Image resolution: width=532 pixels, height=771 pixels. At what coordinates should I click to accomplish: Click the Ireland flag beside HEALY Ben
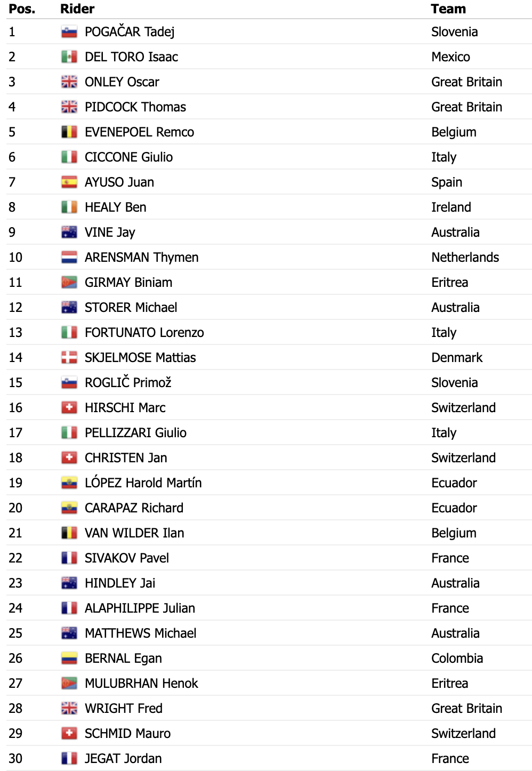[x=69, y=207]
